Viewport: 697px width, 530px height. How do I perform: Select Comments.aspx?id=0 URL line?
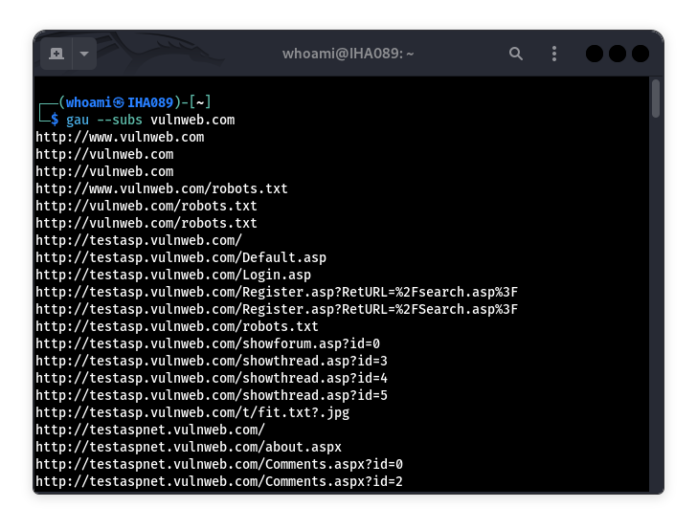tap(219, 464)
